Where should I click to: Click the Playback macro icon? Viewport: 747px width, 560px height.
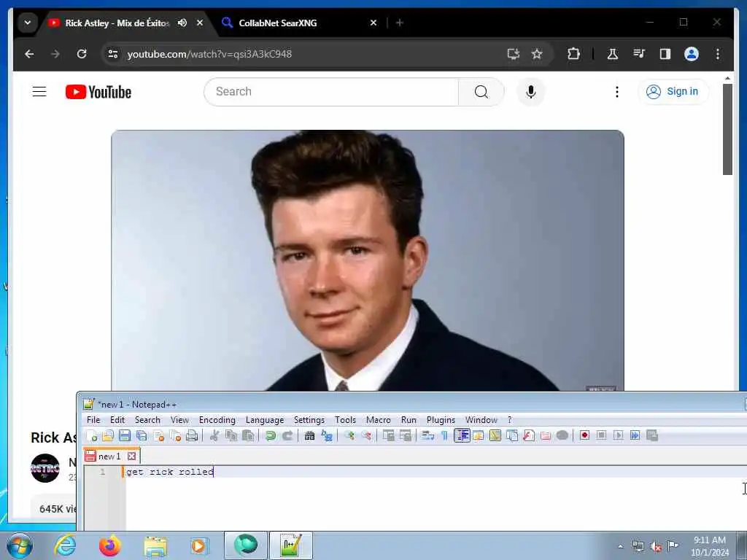point(619,435)
